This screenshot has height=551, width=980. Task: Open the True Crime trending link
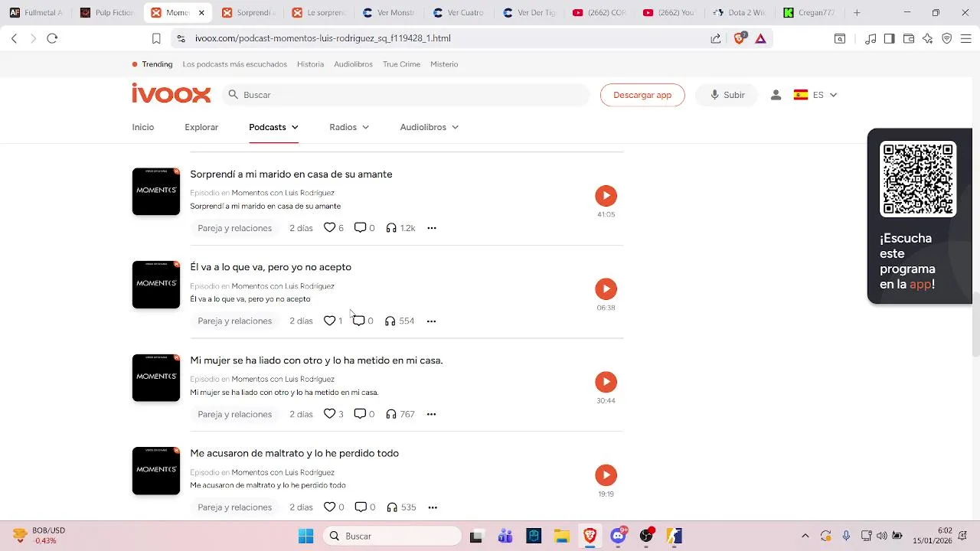tap(401, 64)
